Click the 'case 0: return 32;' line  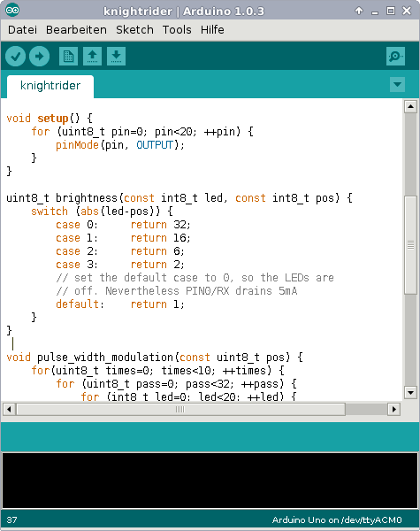click(x=123, y=225)
